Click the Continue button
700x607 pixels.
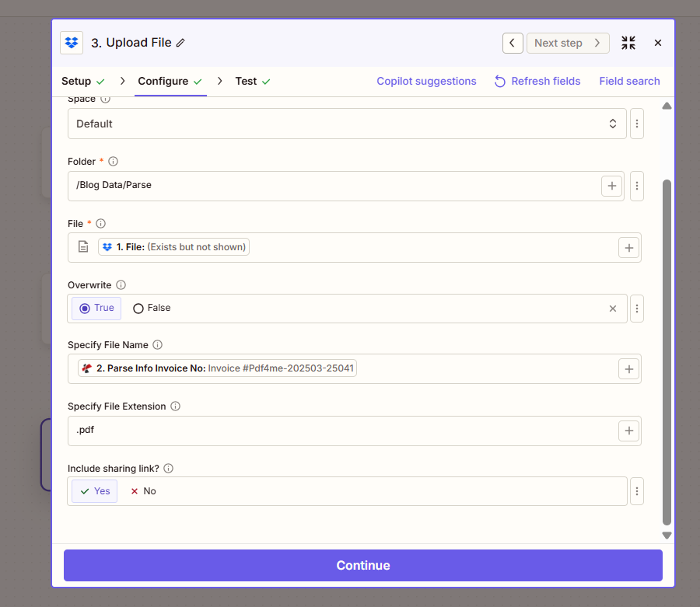click(x=362, y=565)
